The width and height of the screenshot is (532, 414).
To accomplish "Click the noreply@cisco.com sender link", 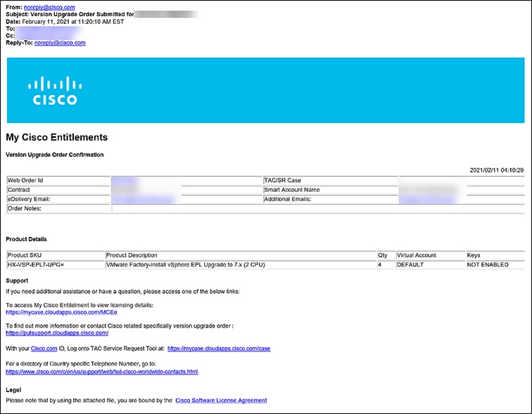I will [x=49, y=7].
